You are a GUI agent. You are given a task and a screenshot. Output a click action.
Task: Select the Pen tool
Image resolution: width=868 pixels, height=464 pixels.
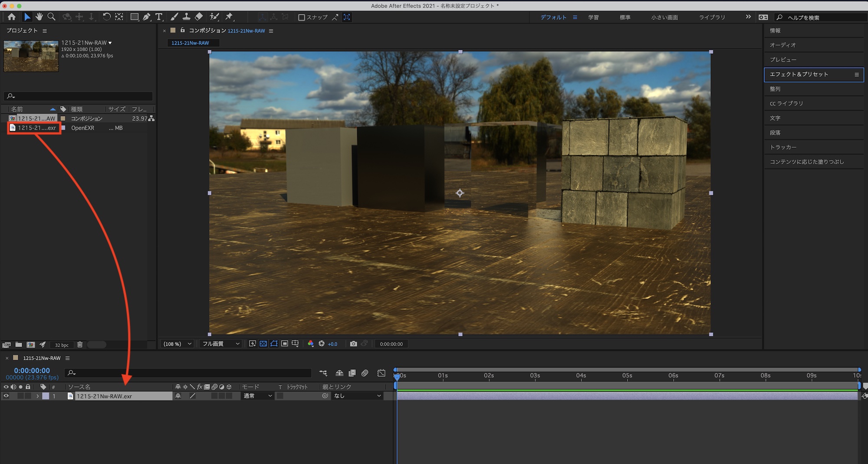[147, 17]
